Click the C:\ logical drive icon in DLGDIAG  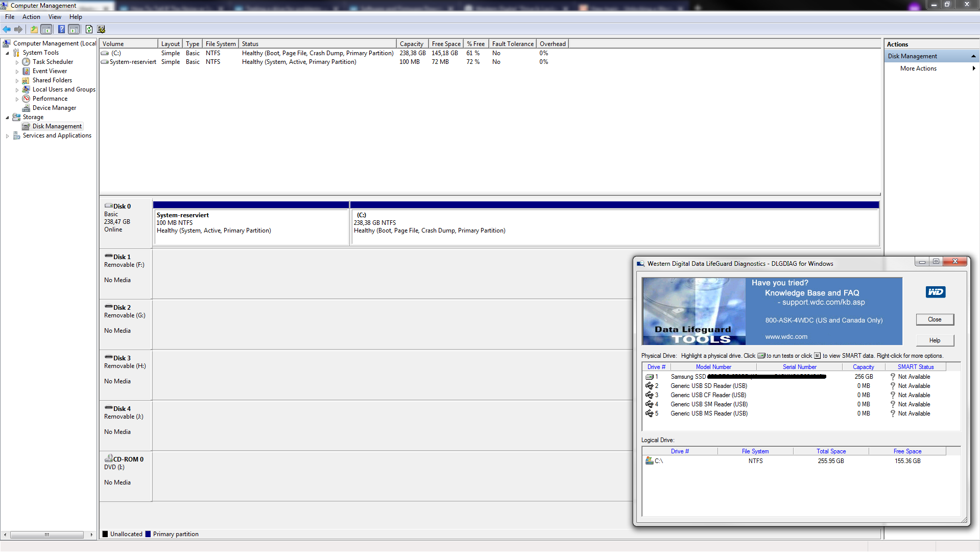pyautogui.click(x=649, y=461)
